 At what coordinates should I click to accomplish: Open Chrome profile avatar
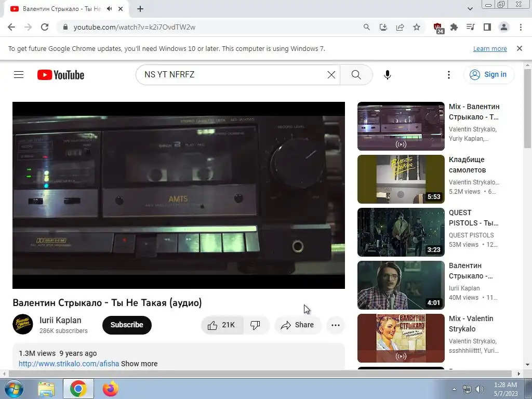tap(504, 27)
